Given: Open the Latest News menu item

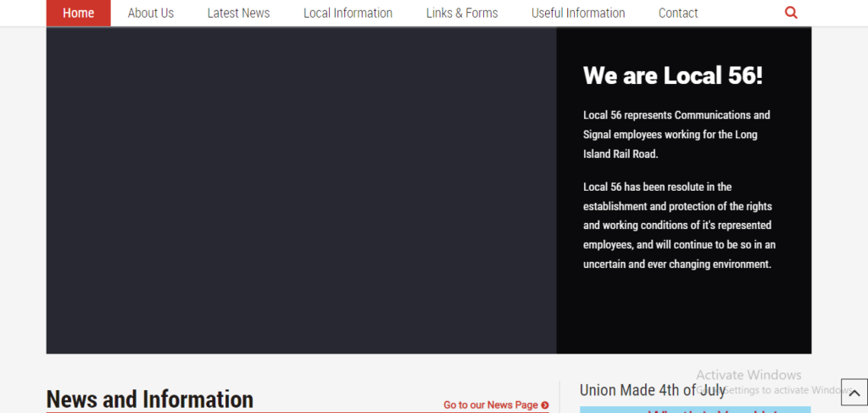Looking at the screenshot, I should [238, 13].
